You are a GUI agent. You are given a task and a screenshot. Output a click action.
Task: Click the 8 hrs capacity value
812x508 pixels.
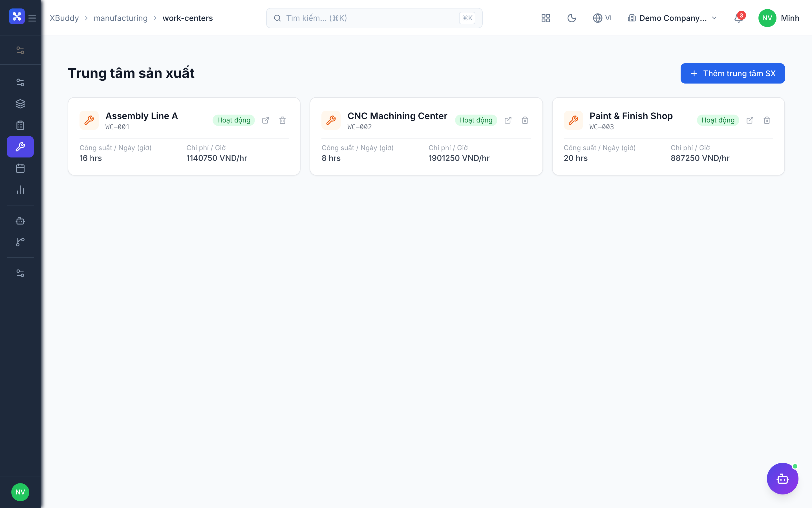[331, 158]
